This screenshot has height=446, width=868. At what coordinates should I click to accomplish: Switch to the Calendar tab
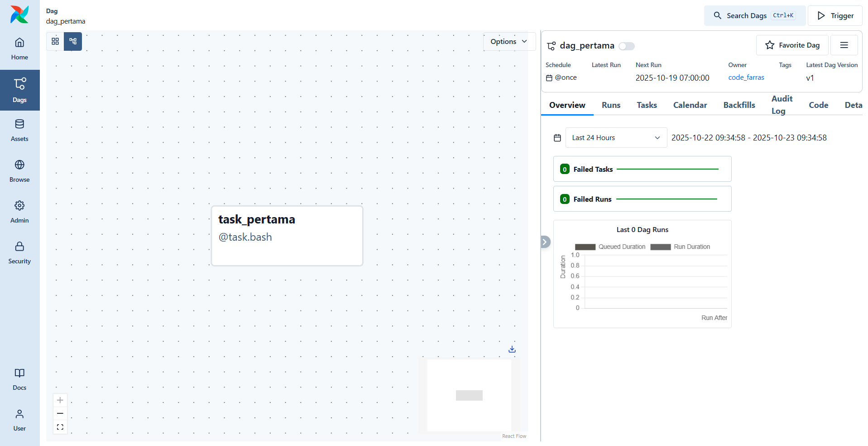(x=690, y=105)
